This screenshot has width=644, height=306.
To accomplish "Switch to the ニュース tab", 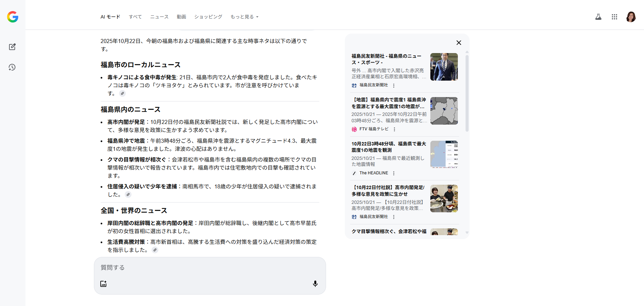I will (159, 17).
